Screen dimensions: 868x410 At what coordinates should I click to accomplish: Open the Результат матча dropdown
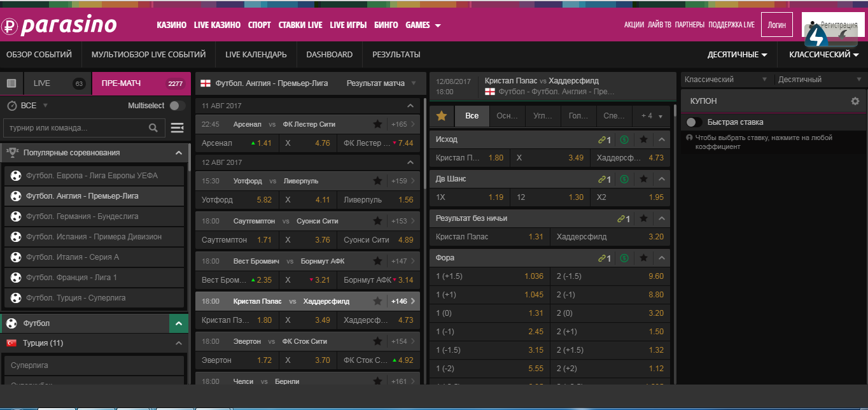click(381, 83)
